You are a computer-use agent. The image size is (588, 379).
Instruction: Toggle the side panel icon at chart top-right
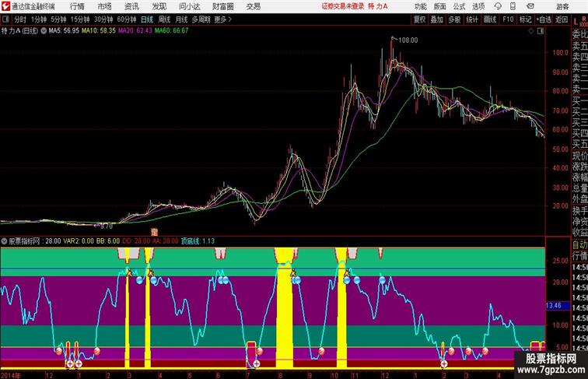click(541, 31)
